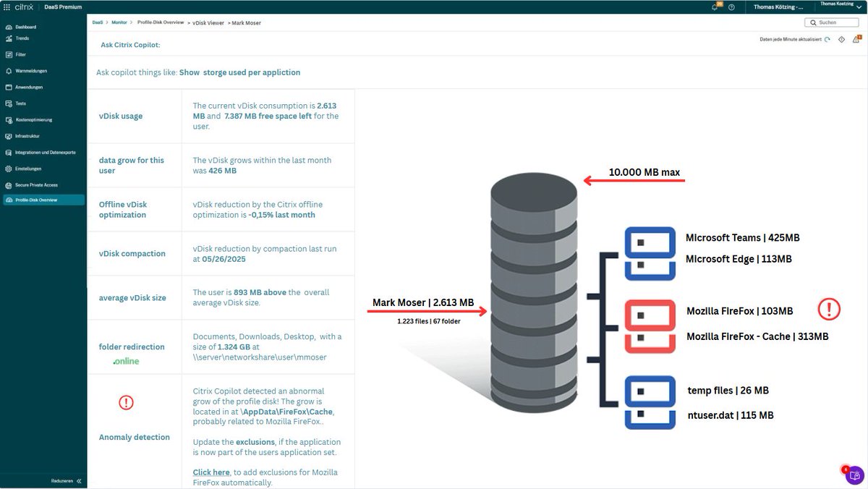
Task: Click the Tests sidebar icon
Action: pos(9,103)
